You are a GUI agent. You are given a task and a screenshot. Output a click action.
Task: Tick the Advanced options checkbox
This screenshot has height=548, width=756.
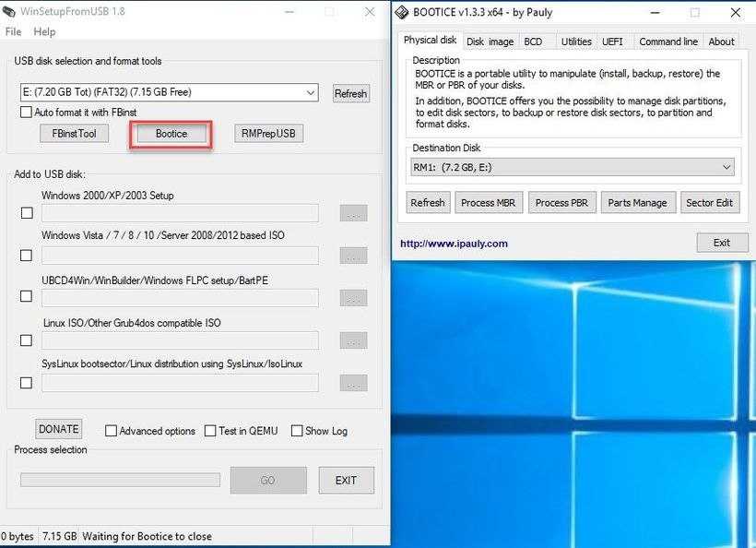(111, 430)
